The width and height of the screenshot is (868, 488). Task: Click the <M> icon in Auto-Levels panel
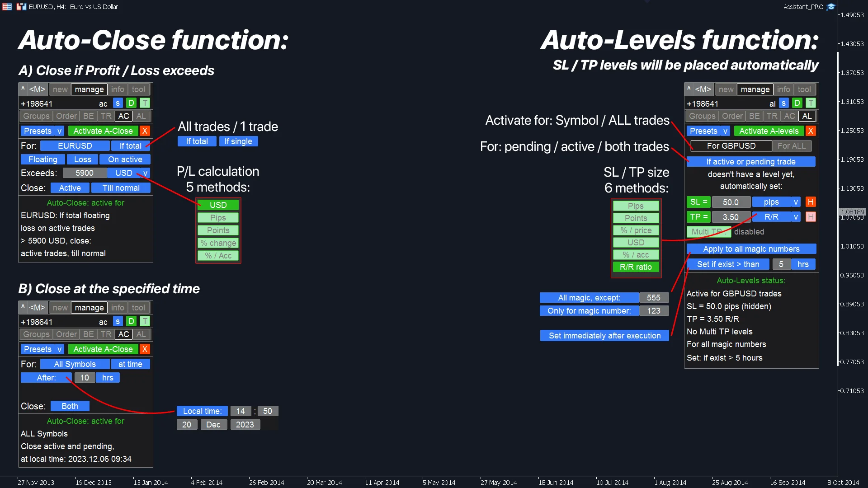(x=703, y=89)
